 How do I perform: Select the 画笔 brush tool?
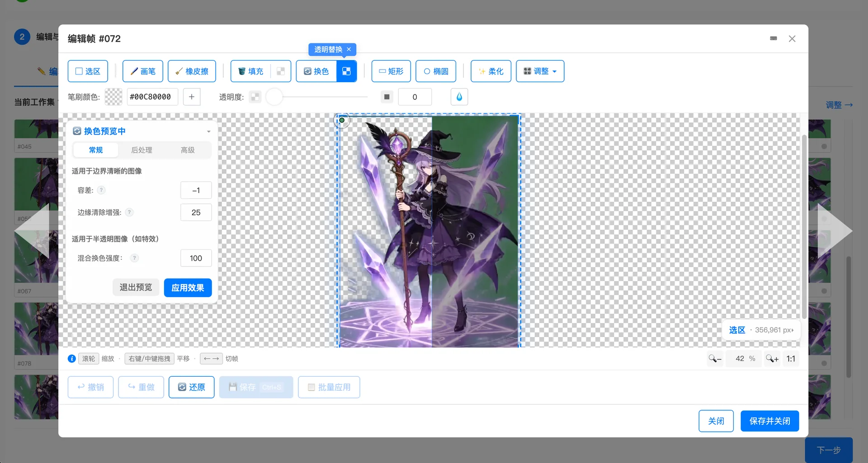click(x=143, y=71)
